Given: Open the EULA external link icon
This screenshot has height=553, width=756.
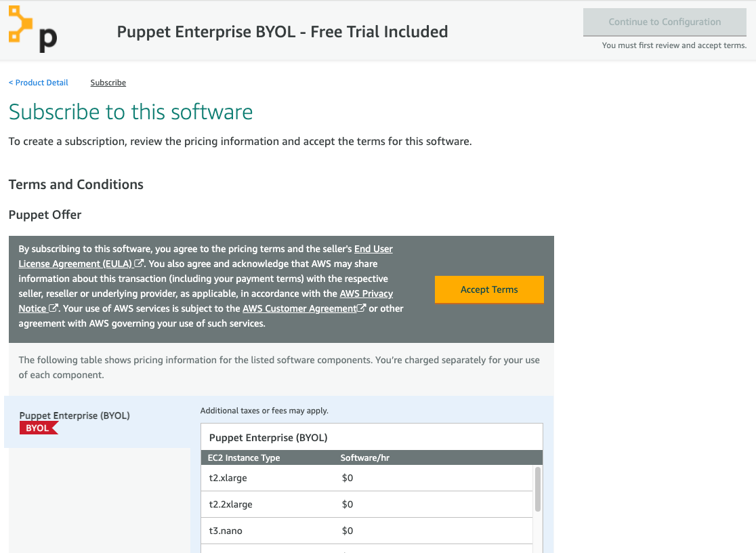Looking at the screenshot, I should tap(139, 264).
